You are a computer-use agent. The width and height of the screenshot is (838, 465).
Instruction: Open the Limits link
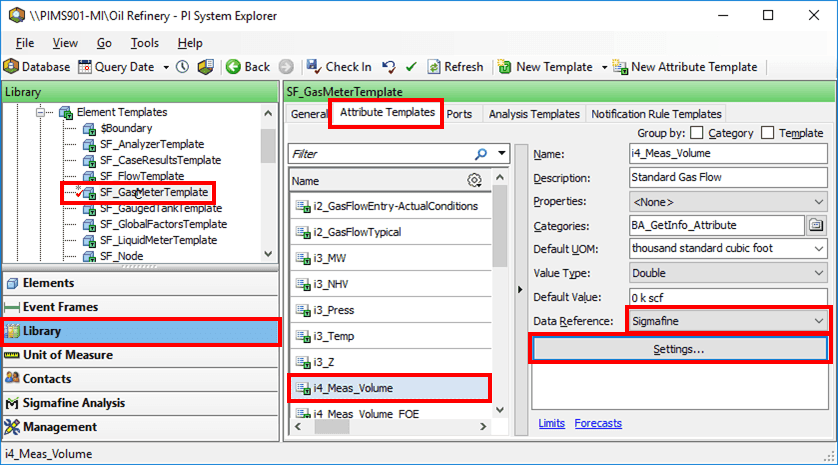point(552,423)
